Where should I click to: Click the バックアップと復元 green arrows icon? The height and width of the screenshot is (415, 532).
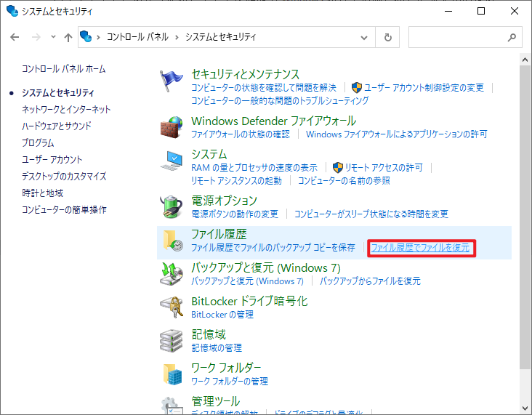[172, 274]
